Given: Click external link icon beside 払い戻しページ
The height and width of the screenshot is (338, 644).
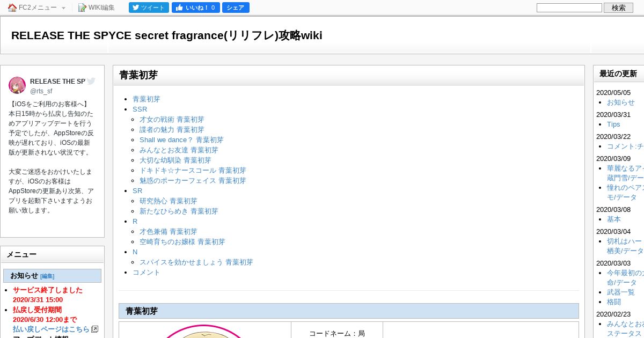Looking at the screenshot, I should point(94,329).
